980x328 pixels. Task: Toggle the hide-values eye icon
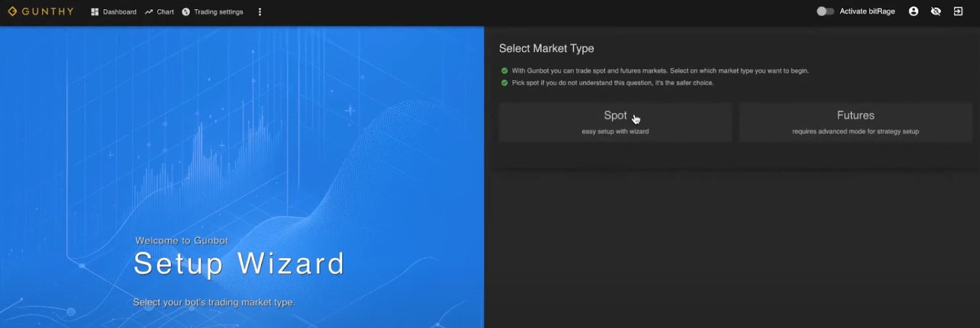[936, 12]
